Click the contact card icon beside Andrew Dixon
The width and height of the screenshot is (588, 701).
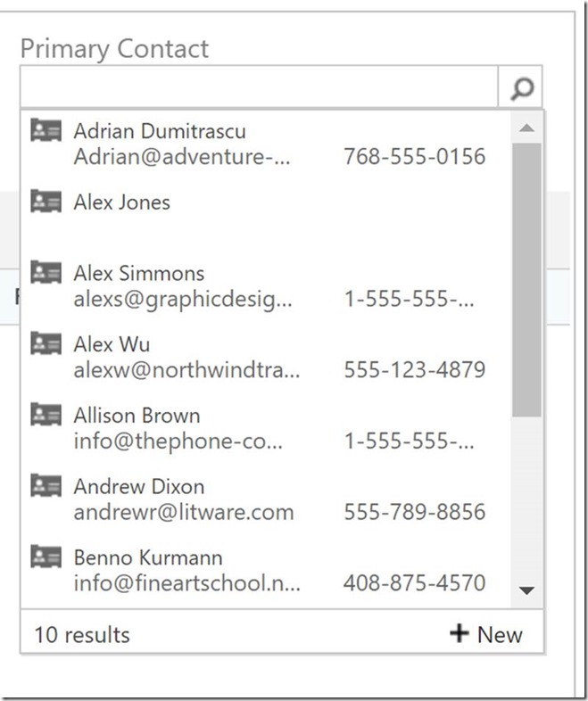pos(46,486)
